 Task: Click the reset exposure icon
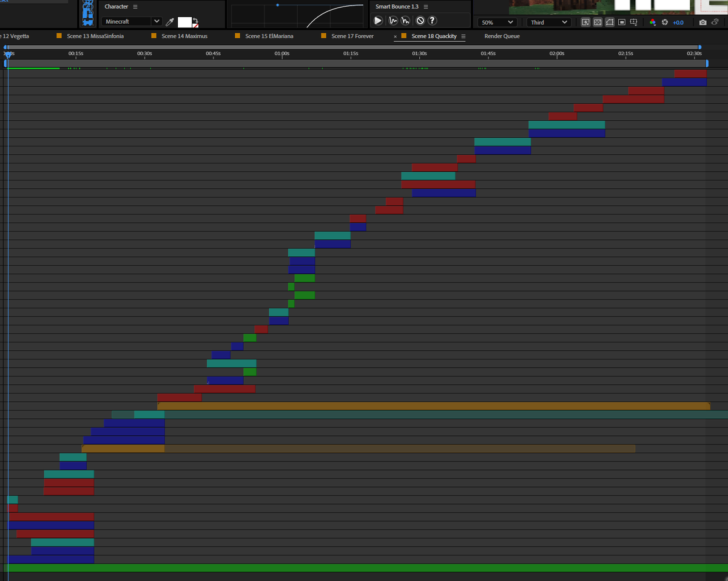click(x=665, y=22)
